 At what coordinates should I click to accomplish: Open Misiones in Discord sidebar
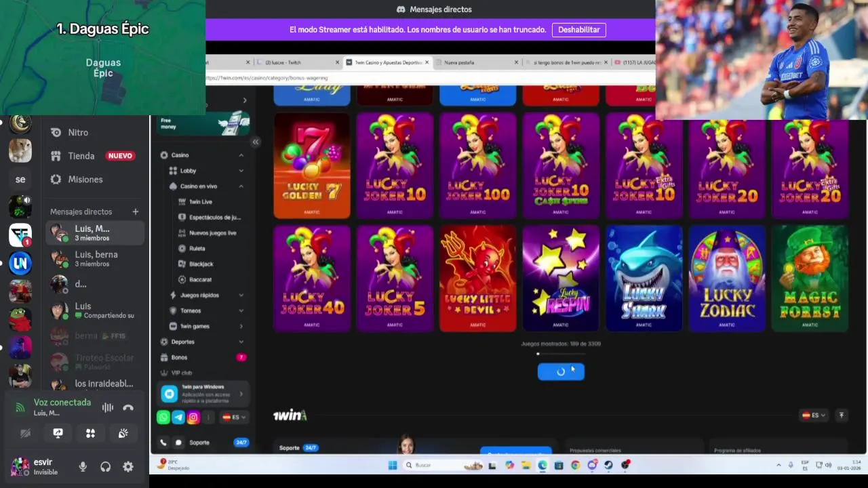[96, 180]
